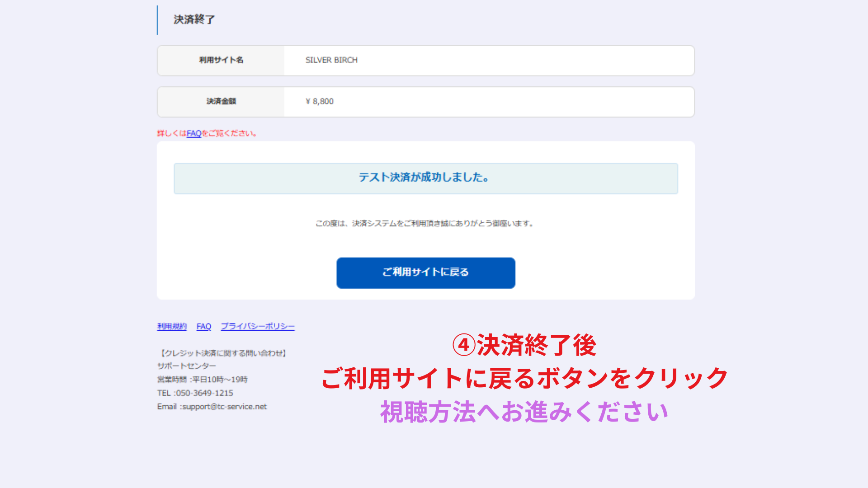This screenshot has width=868, height=488.
Task: Click the thank-you message under banner
Action: [x=425, y=224]
